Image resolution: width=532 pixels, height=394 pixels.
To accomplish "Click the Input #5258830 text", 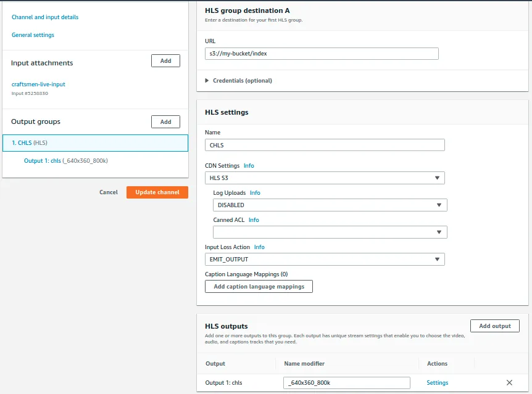I will tap(30, 93).
